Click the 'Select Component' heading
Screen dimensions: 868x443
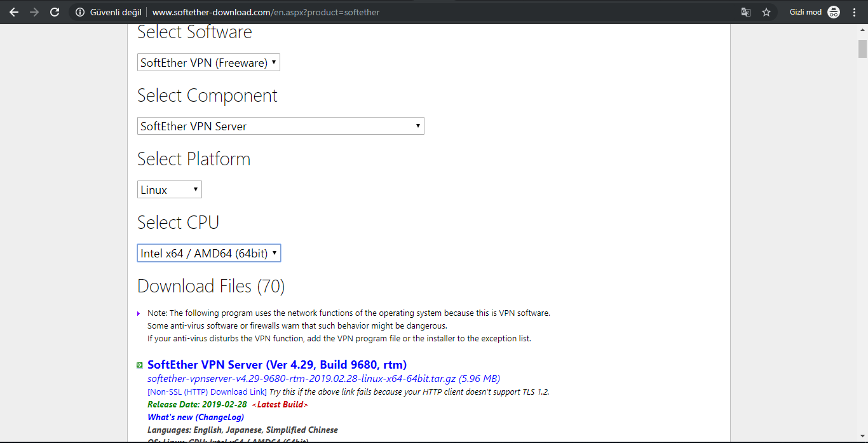click(x=207, y=95)
